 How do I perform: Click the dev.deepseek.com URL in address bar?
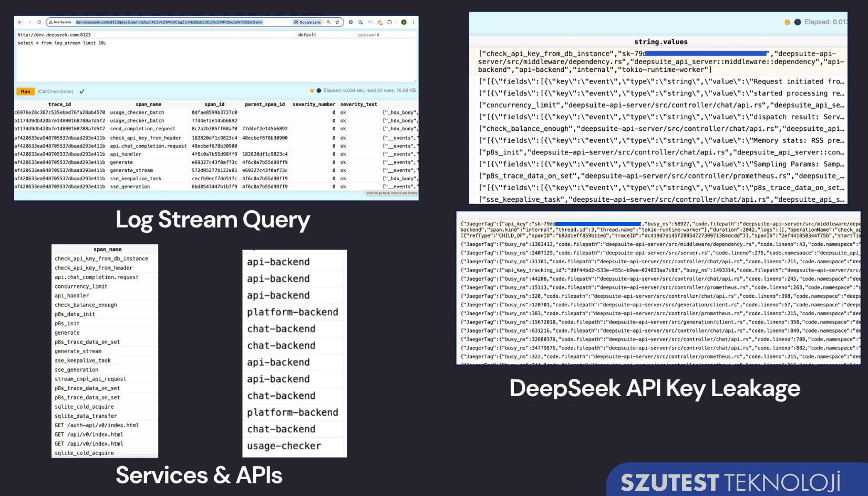[168, 22]
